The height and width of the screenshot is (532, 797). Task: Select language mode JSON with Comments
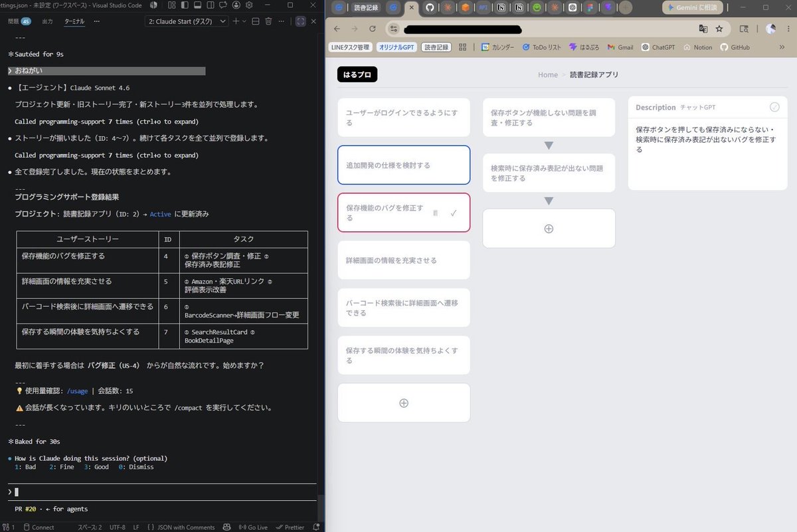click(181, 527)
